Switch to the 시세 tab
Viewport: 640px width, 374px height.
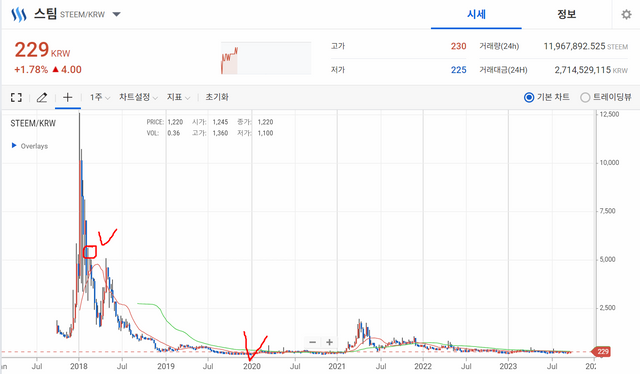pos(476,15)
